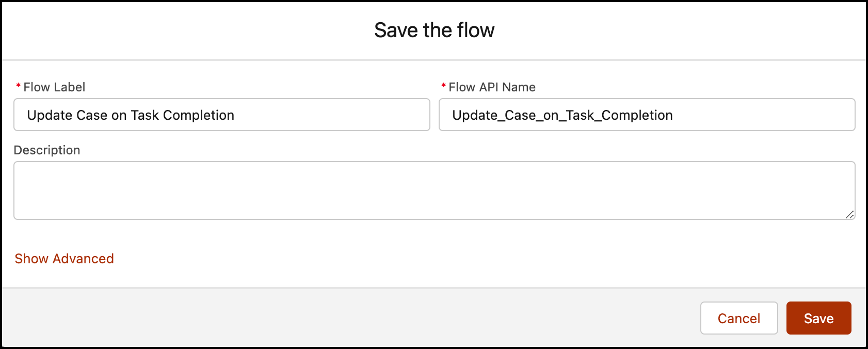Focus the empty Description text area
868x349 pixels.
pos(433,190)
